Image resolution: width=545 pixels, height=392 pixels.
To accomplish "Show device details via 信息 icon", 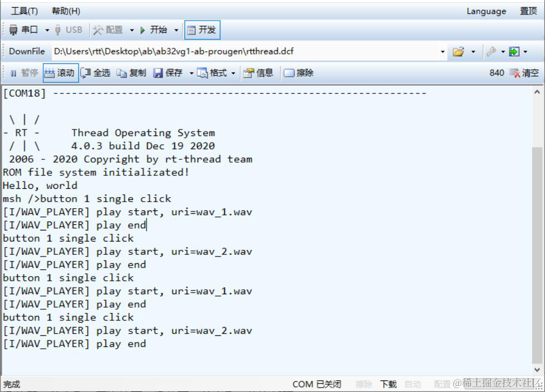I will tap(249, 73).
